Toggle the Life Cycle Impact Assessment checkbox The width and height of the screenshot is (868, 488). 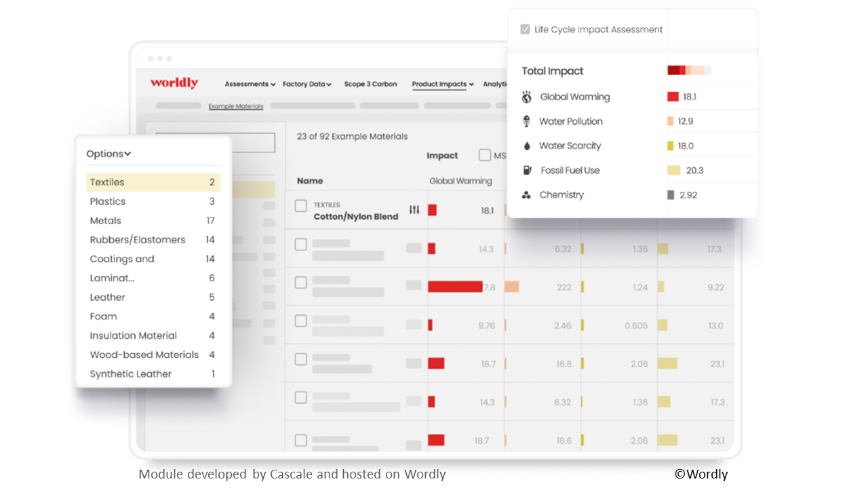[x=525, y=29]
